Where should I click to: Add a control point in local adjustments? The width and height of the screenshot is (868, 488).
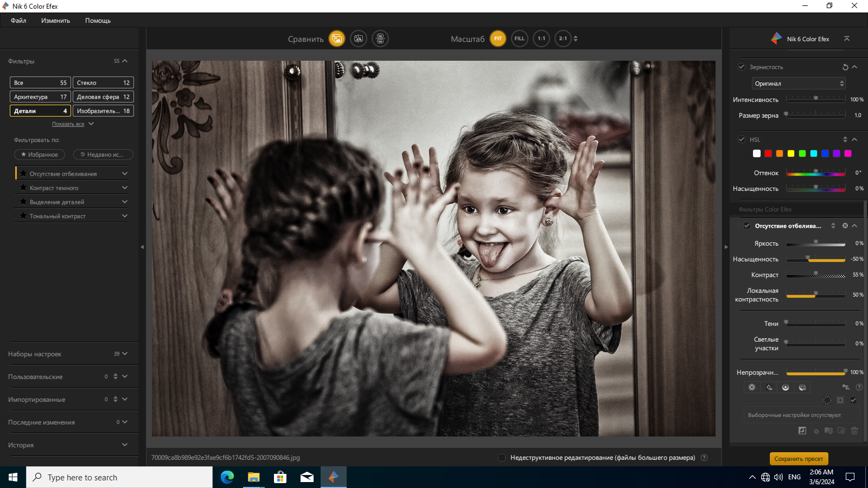click(x=751, y=387)
